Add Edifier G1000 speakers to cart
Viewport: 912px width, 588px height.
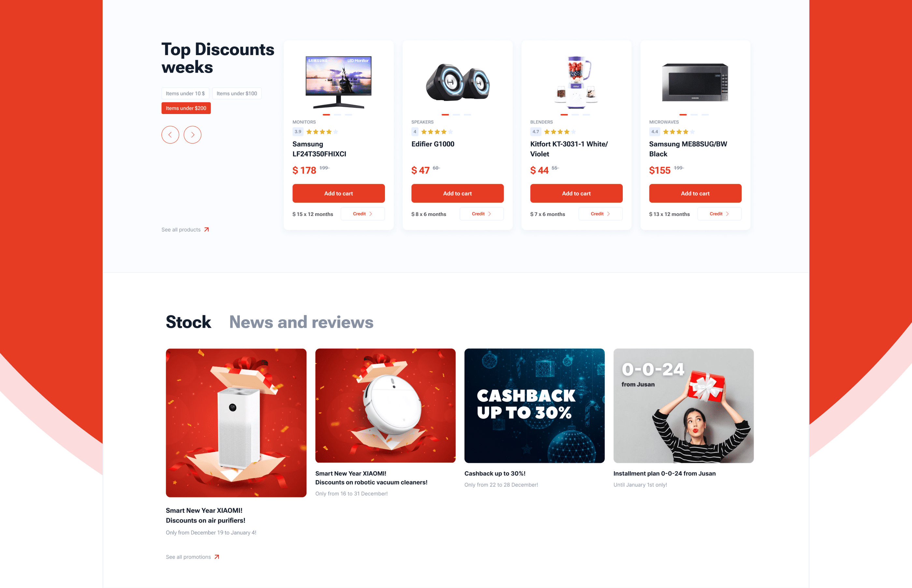click(x=457, y=193)
